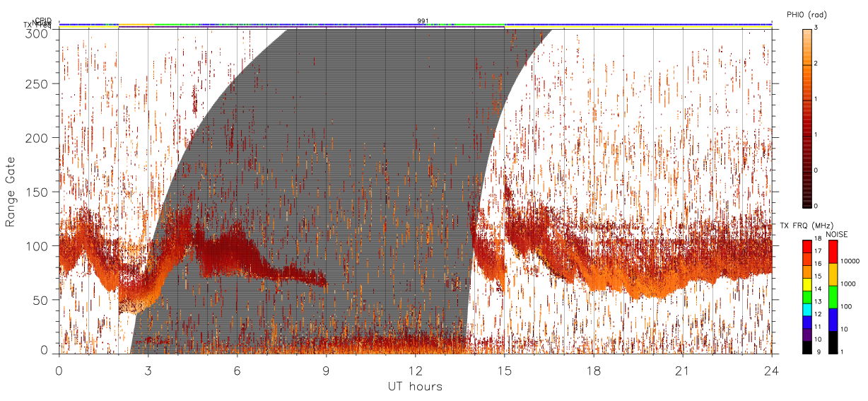Click the green swatch of the NOISE legend

coord(833,297)
